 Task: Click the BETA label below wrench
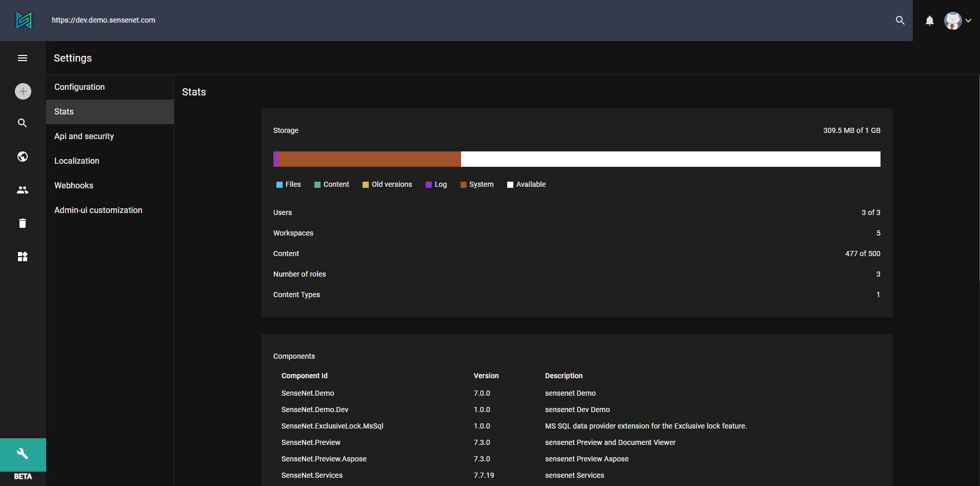coord(23,476)
